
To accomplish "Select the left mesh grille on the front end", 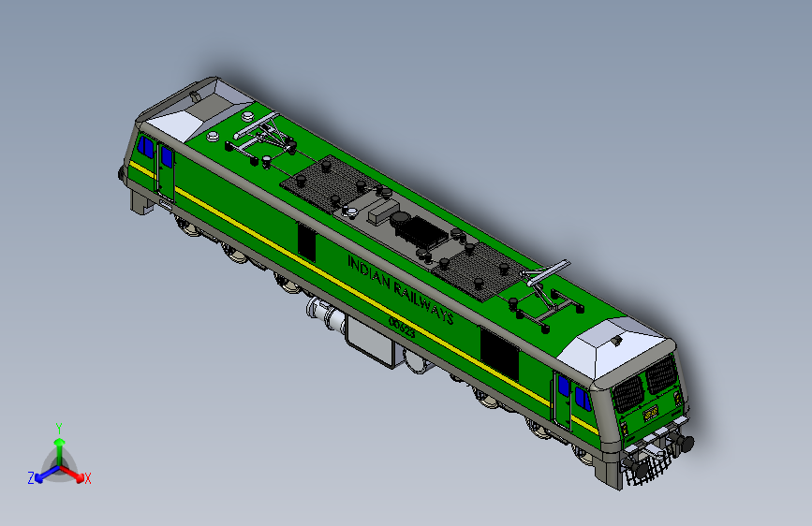I will pos(628,394).
